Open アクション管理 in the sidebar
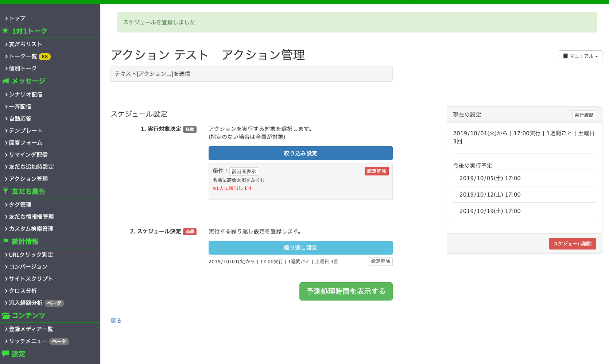Screen dimensions: 609x364 [x=28, y=179]
